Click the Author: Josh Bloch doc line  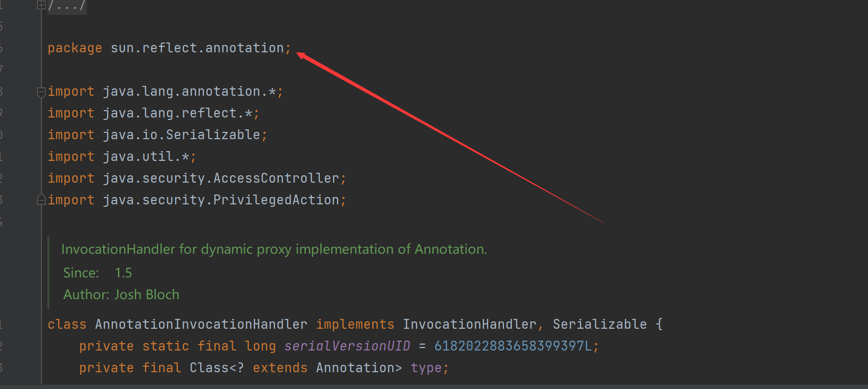coord(121,295)
